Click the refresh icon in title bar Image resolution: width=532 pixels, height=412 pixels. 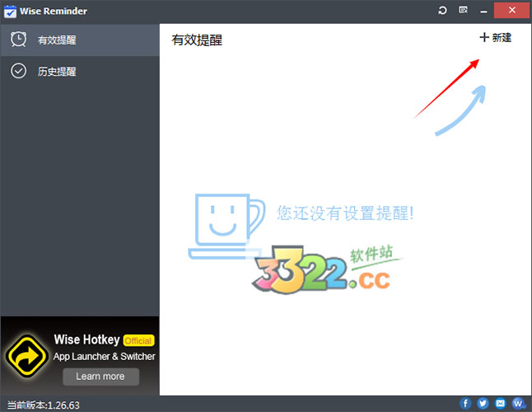coord(442,11)
